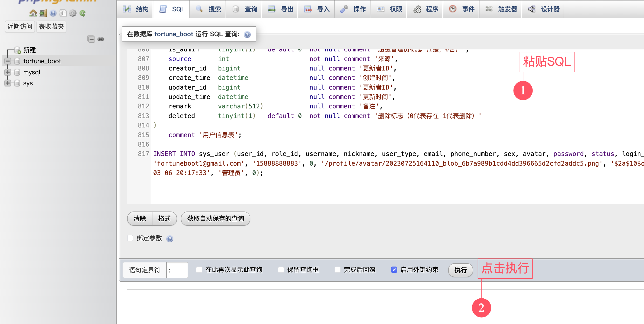Click 获取自动保存的查询 button

215,218
